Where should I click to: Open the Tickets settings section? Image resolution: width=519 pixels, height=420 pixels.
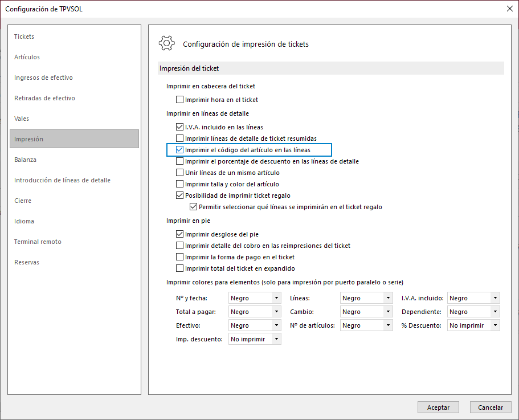24,36
